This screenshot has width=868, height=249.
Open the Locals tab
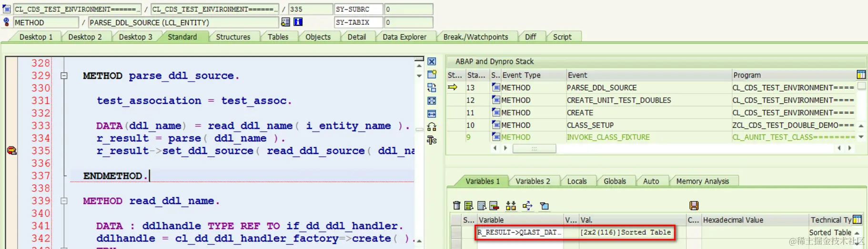point(577,181)
